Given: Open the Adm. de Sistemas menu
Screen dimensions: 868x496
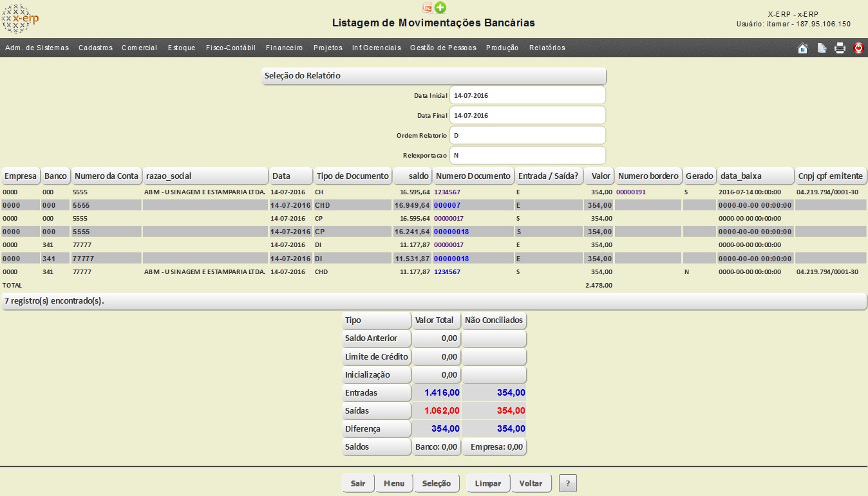Looking at the screenshot, I should pyautogui.click(x=37, y=48).
